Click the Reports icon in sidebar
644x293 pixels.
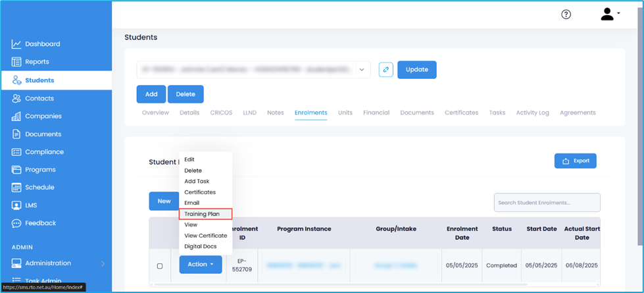pos(16,62)
